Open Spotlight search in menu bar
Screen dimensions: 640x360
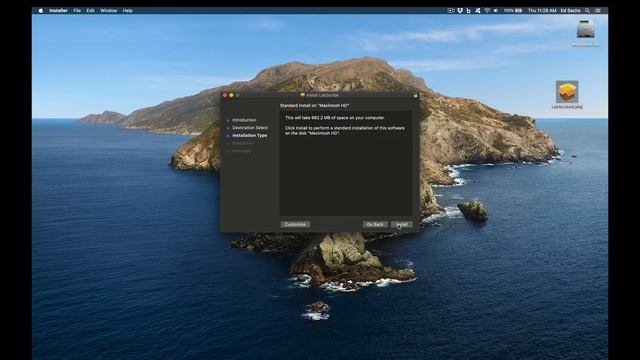pyautogui.click(x=587, y=11)
